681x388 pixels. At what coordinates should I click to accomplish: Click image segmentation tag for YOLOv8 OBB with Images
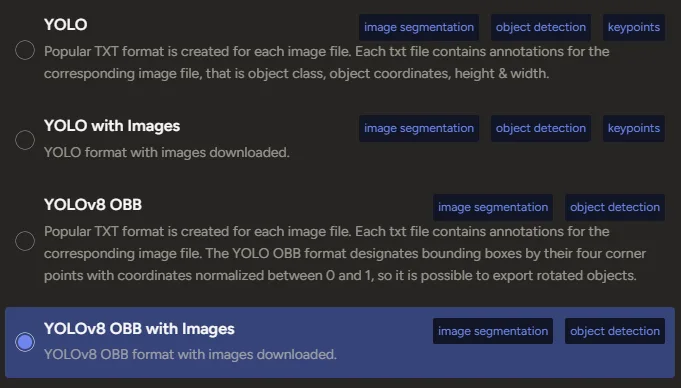(493, 331)
